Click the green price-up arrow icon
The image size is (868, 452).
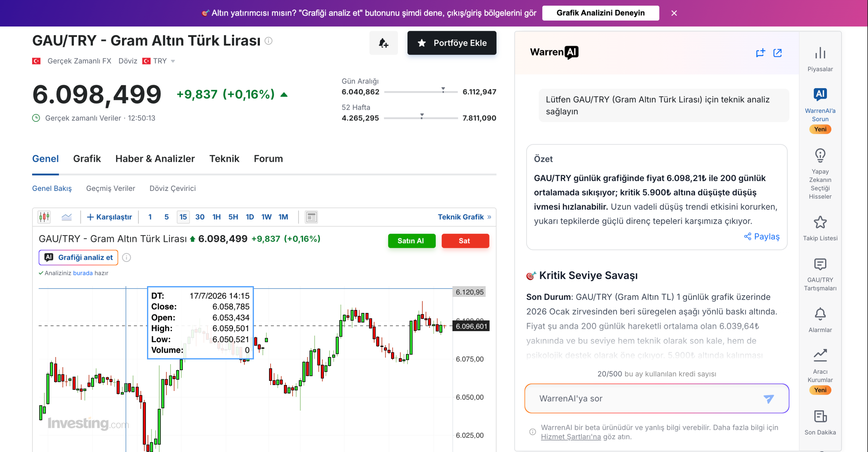[x=284, y=95]
